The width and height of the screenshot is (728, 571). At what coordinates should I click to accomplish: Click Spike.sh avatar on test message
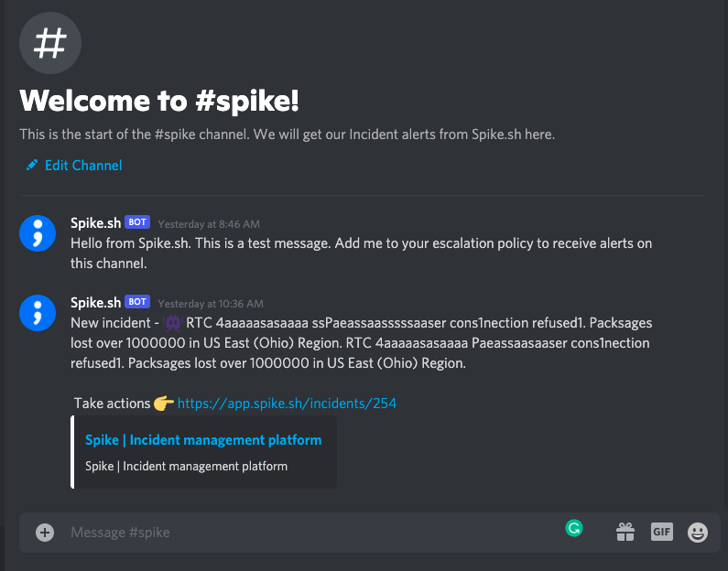(38, 233)
